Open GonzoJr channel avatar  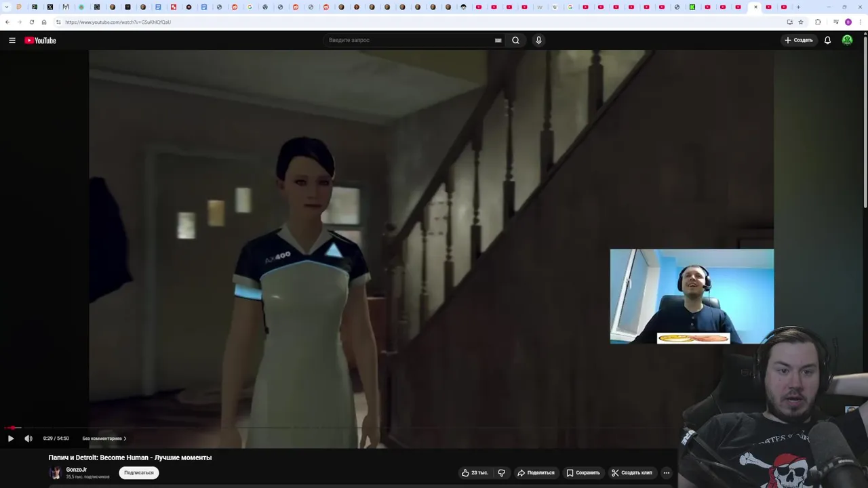[56, 472]
